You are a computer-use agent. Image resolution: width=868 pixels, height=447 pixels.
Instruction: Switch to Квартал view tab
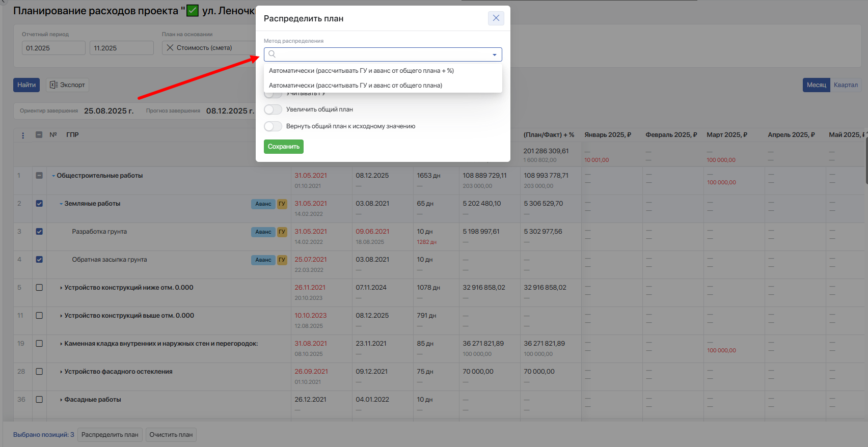pyautogui.click(x=845, y=85)
